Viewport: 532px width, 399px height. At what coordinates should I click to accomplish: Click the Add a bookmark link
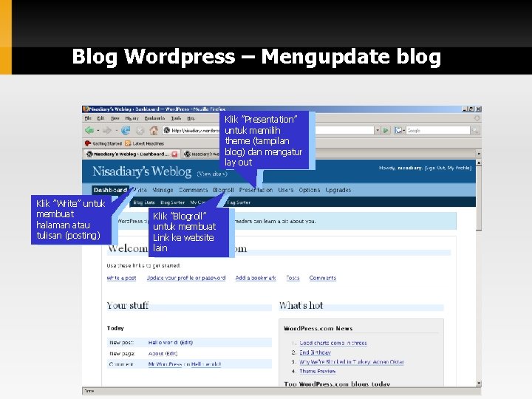tap(256, 278)
